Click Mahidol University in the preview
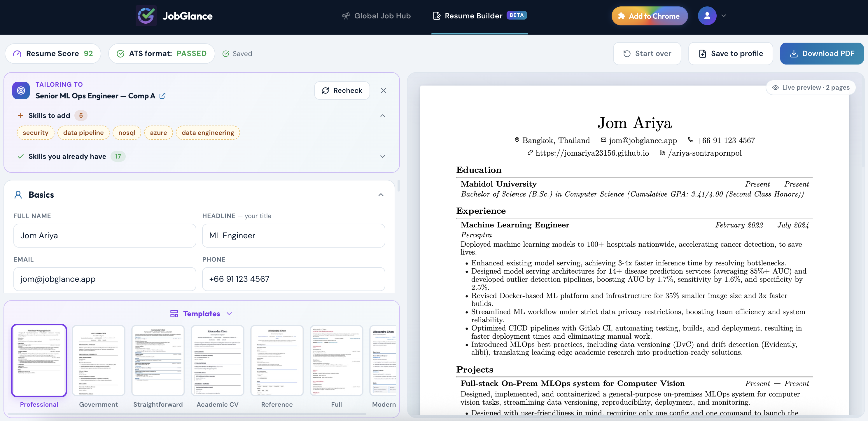Image resolution: width=868 pixels, height=421 pixels. click(498, 184)
